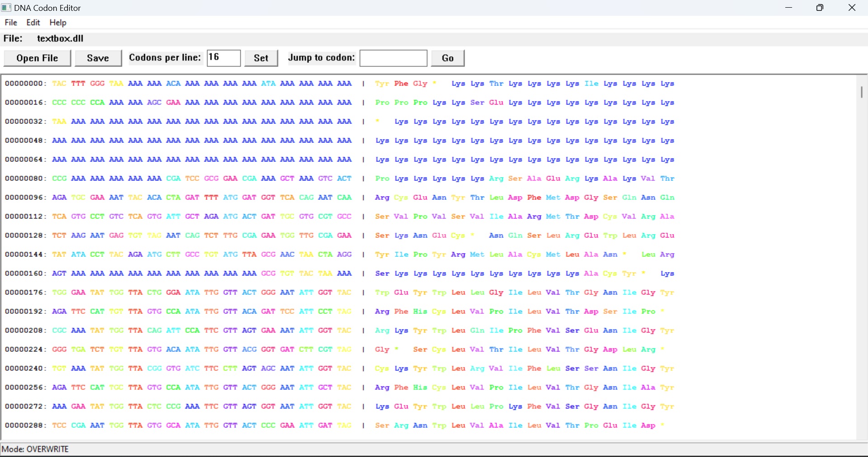Click the Open File button
Image resolution: width=868 pixels, height=457 pixels.
[x=37, y=58]
